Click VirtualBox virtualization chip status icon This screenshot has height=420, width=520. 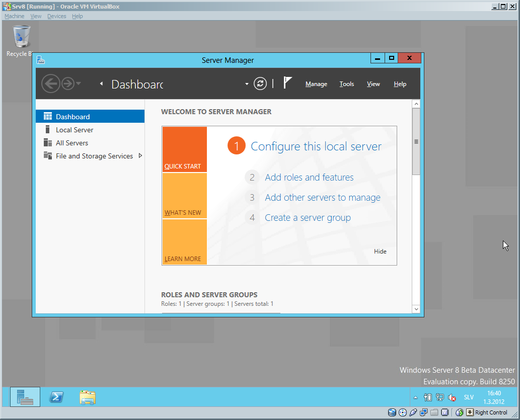click(444, 412)
